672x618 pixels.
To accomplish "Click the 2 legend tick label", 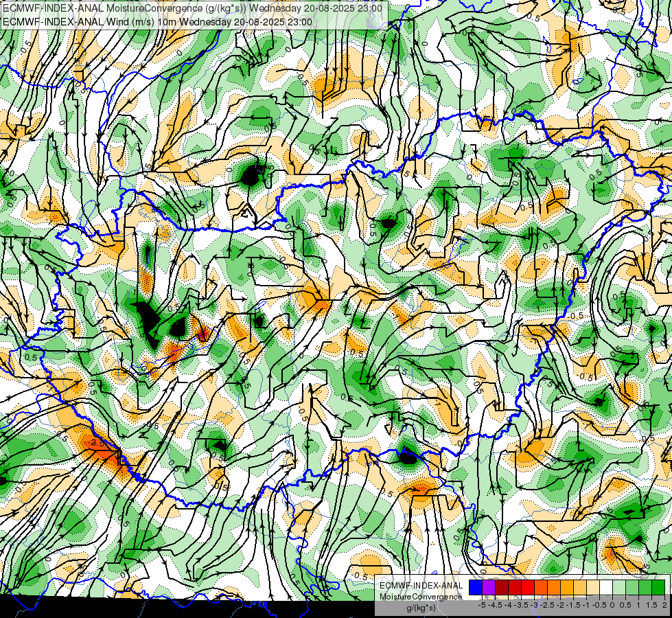I will [664, 605].
